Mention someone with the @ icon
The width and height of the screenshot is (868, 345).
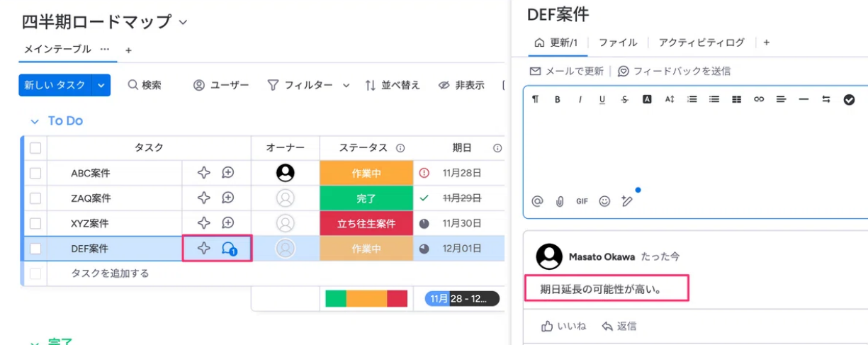[x=537, y=201]
